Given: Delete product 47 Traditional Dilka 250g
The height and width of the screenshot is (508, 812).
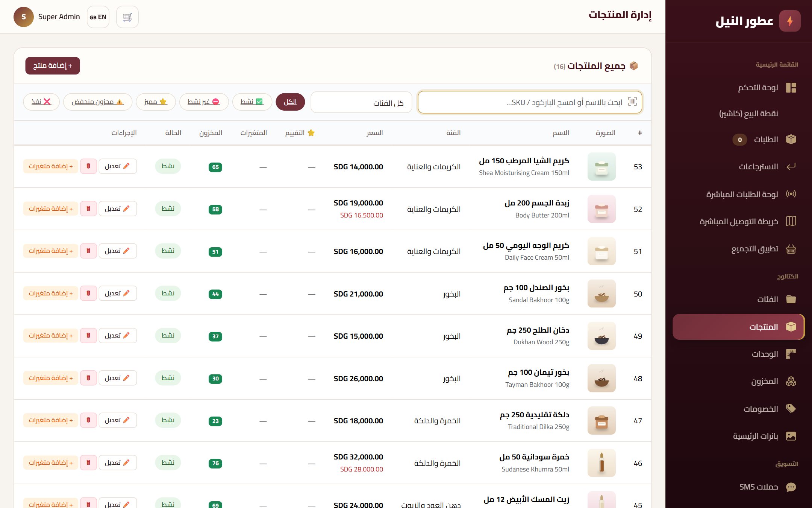Looking at the screenshot, I should click(88, 420).
